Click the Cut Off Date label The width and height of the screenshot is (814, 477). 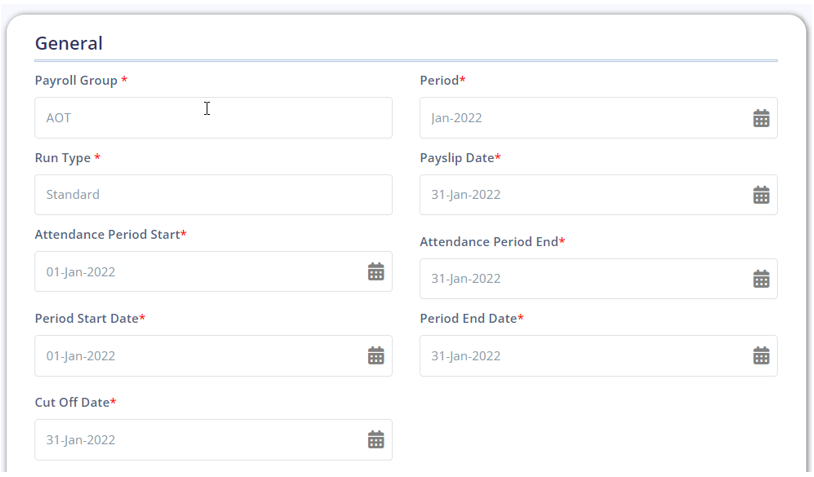click(72, 402)
